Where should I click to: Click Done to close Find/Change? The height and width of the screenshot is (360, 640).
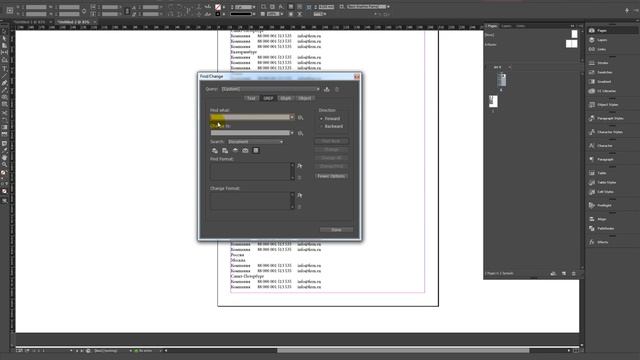[x=336, y=230]
